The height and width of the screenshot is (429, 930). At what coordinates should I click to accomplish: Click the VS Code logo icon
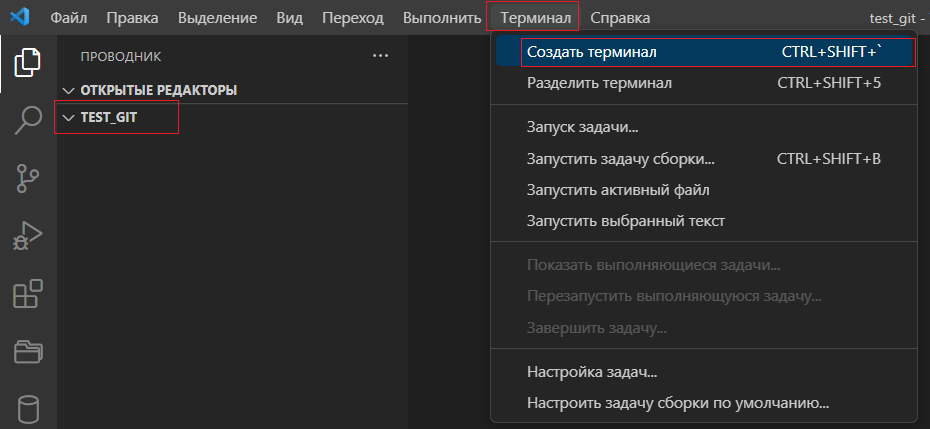click(20, 17)
